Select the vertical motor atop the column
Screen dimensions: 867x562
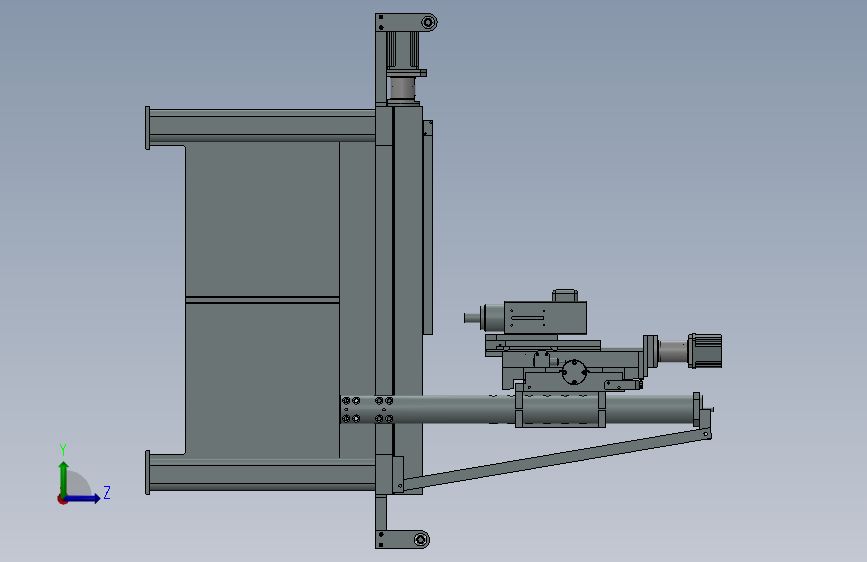click(404, 50)
